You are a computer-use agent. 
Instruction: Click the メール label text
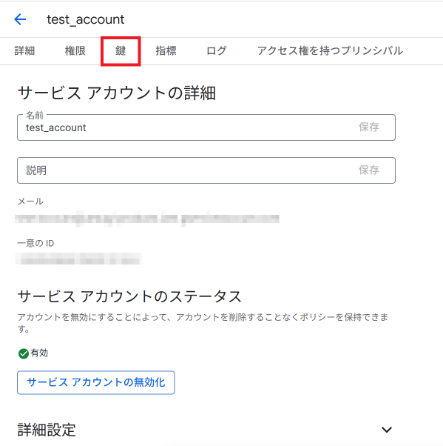(x=30, y=201)
